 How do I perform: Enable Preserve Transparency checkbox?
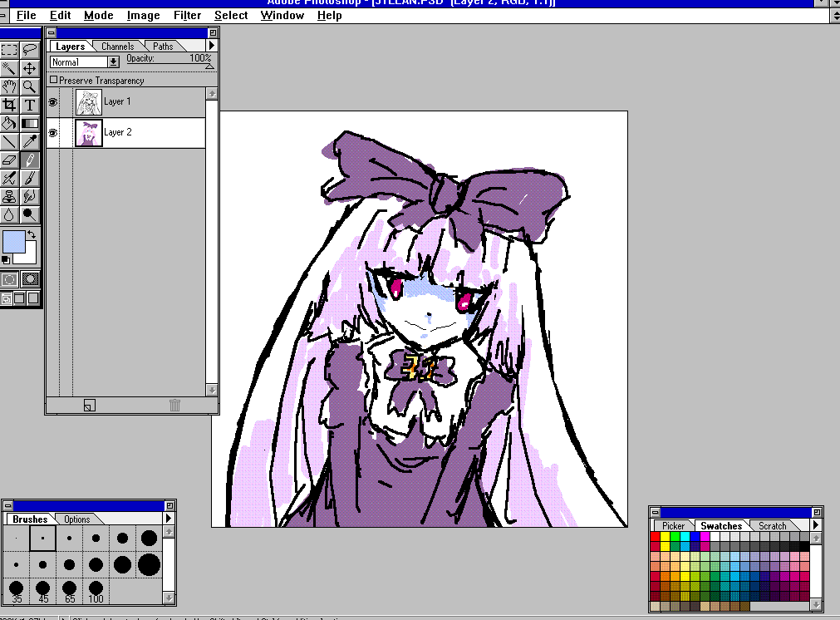pyautogui.click(x=53, y=80)
